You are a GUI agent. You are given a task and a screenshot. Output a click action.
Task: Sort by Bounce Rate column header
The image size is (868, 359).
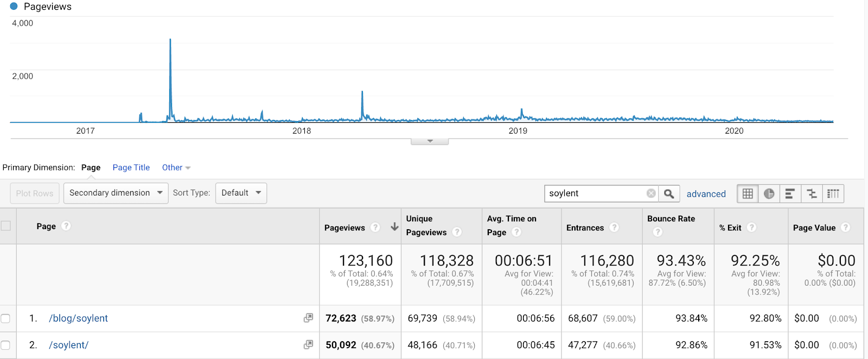tap(671, 218)
